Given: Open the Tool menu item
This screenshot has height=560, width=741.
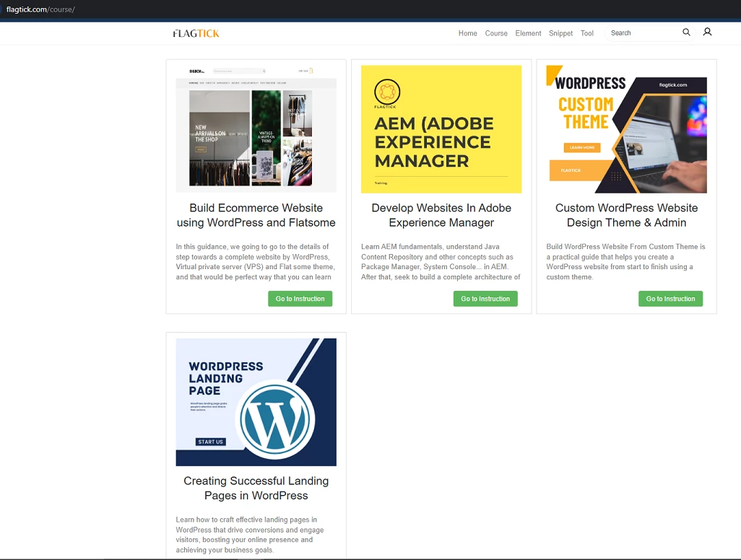Looking at the screenshot, I should [586, 33].
